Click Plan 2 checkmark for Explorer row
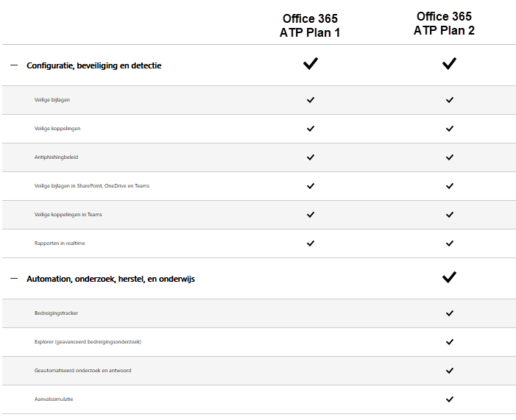Image resolution: width=516 pixels, height=420 pixels. (x=450, y=342)
